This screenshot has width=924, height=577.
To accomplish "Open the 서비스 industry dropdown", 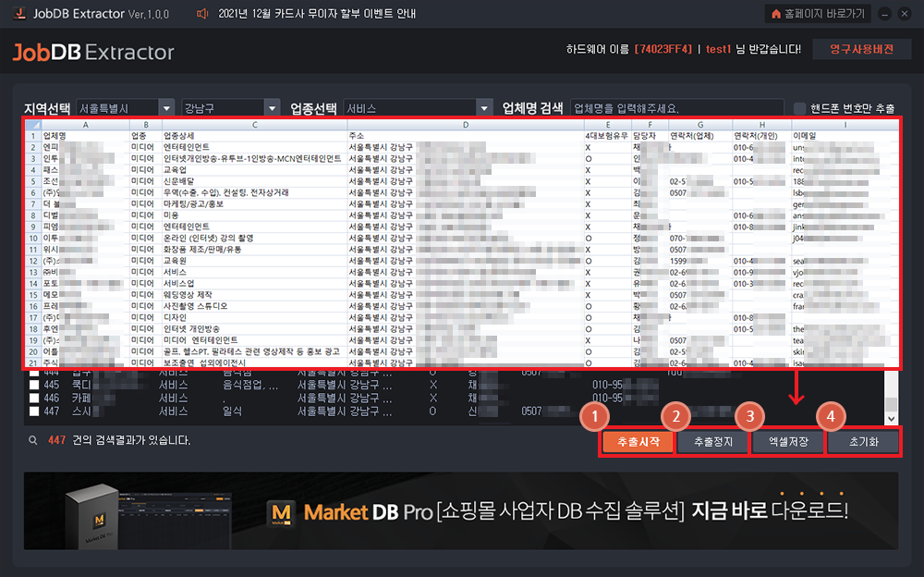I will click(484, 108).
